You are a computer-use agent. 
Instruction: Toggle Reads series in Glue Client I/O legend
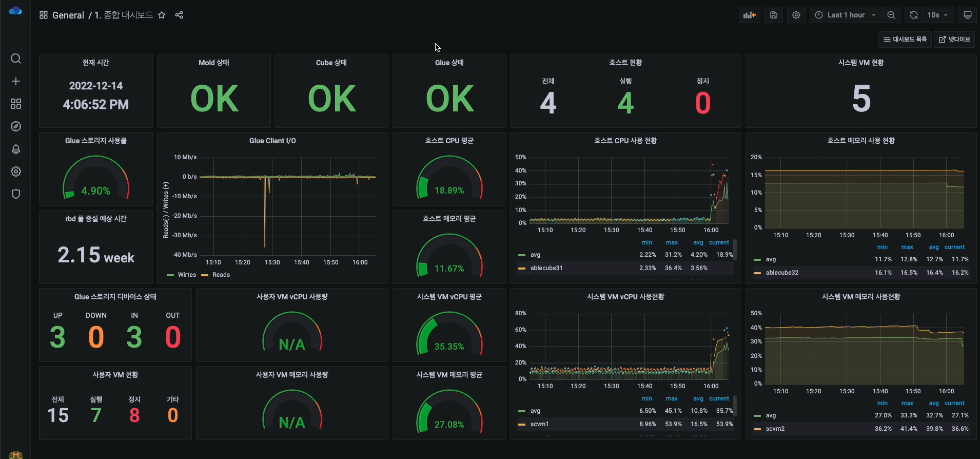[x=221, y=275]
